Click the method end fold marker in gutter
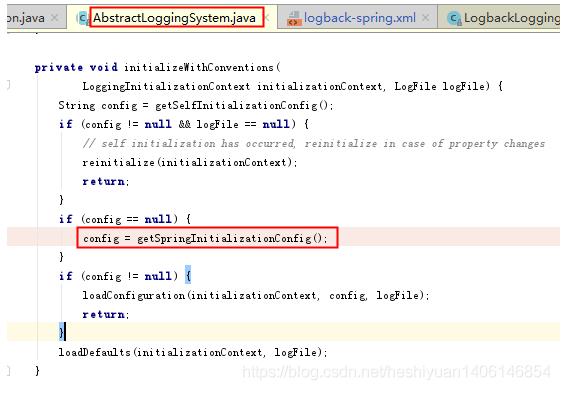Viewport: 562px width, 396px height. [9, 371]
